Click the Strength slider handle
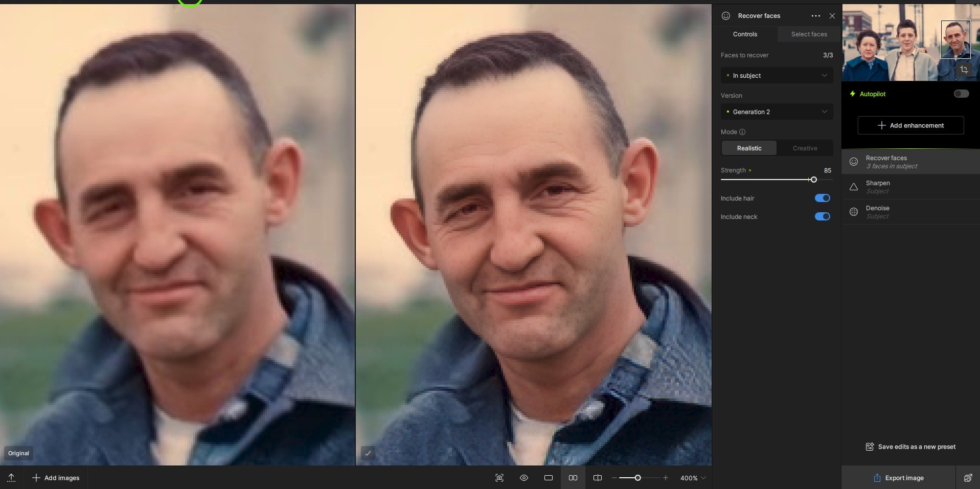Viewport: 980px width, 489px height. (x=813, y=180)
